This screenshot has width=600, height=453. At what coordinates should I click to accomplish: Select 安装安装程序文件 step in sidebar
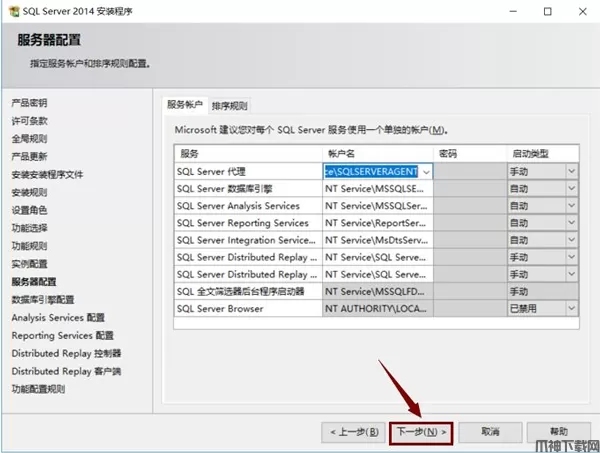pos(47,174)
